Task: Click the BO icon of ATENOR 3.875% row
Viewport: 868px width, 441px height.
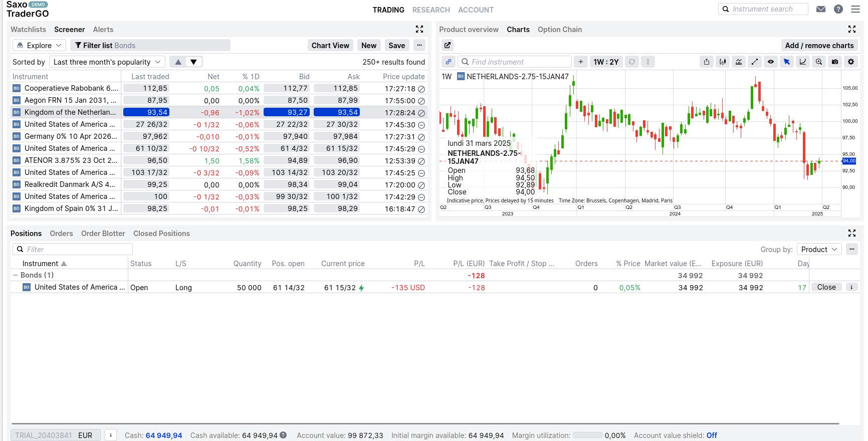Action: coord(17,160)
